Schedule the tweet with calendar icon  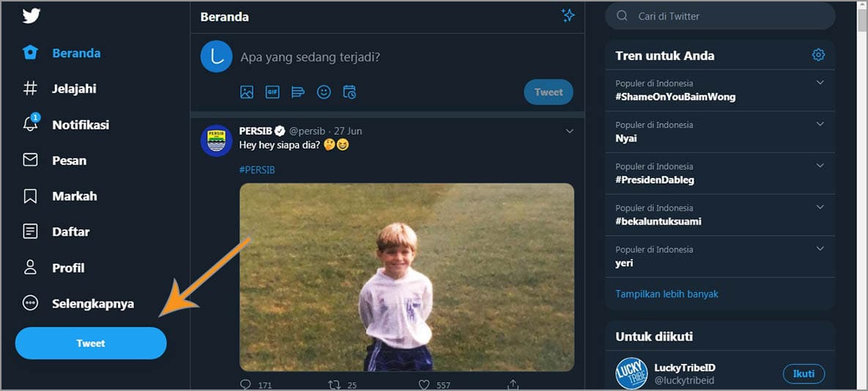pyautogui.click(x=349, y=92)
